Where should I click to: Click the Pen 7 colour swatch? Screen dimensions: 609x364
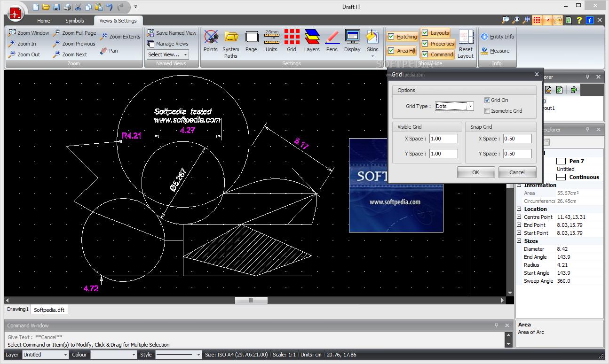point(561,161)
